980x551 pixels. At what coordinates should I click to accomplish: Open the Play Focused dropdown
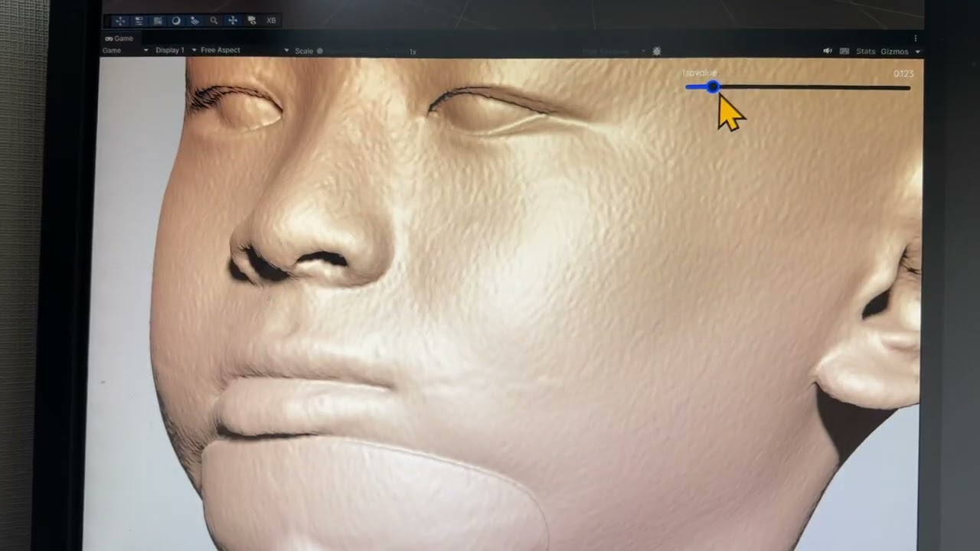[x=614, y=51]
